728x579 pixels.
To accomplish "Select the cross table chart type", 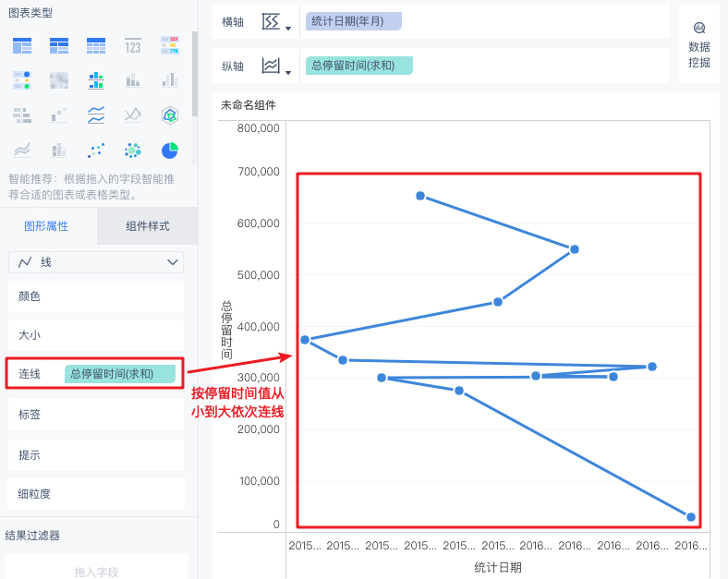I will pos(59,46).
